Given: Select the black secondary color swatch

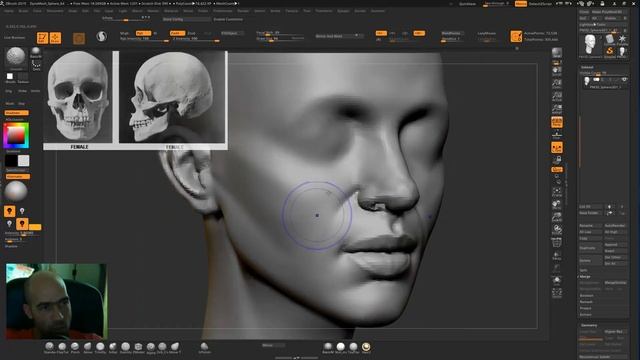Looking at the screenshot, I should (11, 160).
